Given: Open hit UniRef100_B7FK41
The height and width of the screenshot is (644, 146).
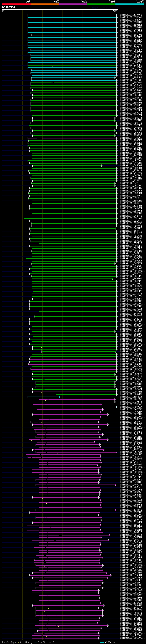Looking at the screenshot, I should [x=131, y=15].
